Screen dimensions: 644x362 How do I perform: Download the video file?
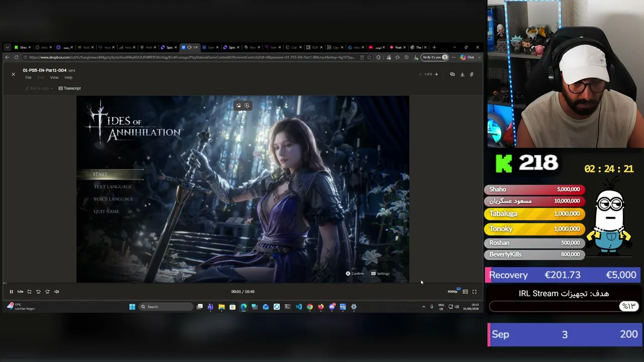(462, 74)
